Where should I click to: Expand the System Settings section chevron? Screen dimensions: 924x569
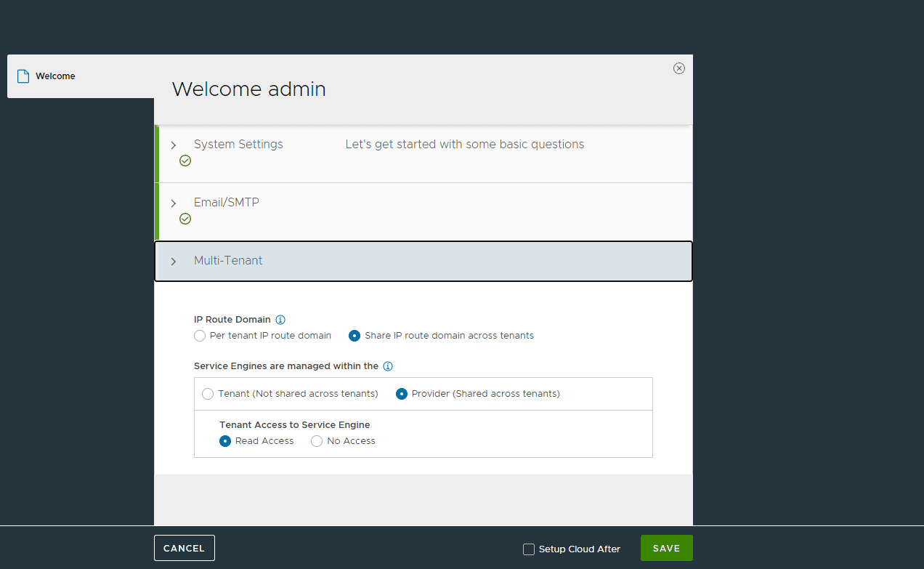pyautogui.click(x=174, y=145)
